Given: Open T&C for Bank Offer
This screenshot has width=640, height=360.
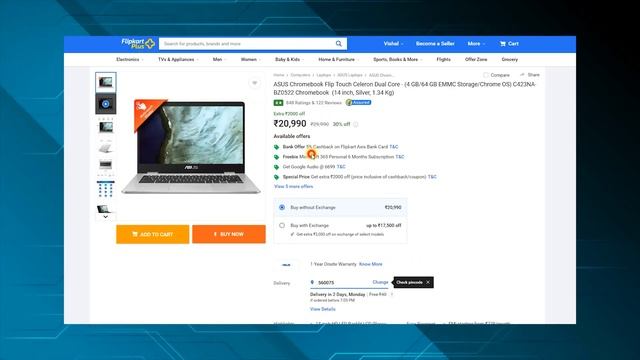Looking at the screenshot, I should point(394,147).
